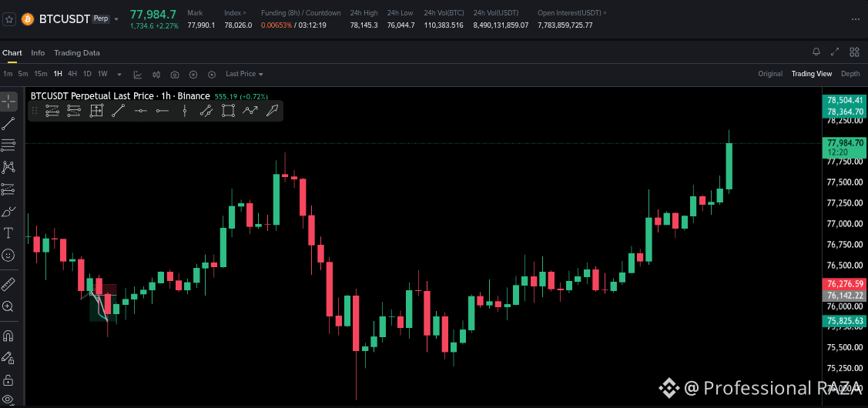The height and width of the screenshot is (408, 868).
Task: Open the multi-chart grid layout icon
Action: [854, 52]
